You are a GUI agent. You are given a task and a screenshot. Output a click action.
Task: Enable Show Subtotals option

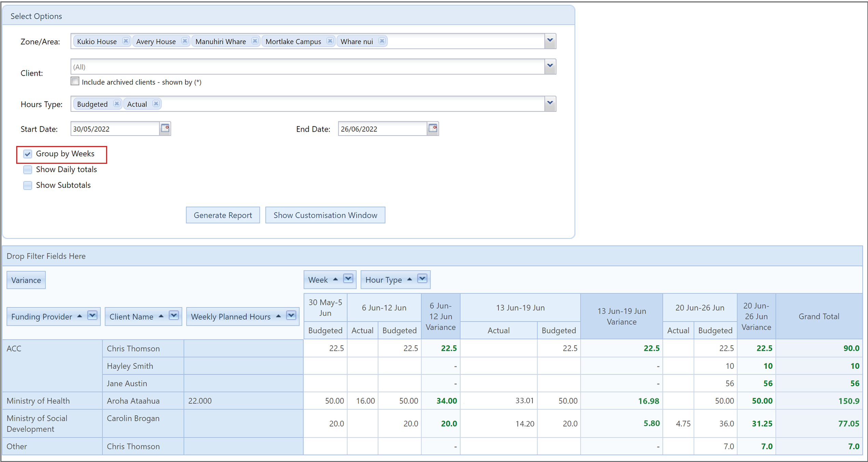[28, 185]
